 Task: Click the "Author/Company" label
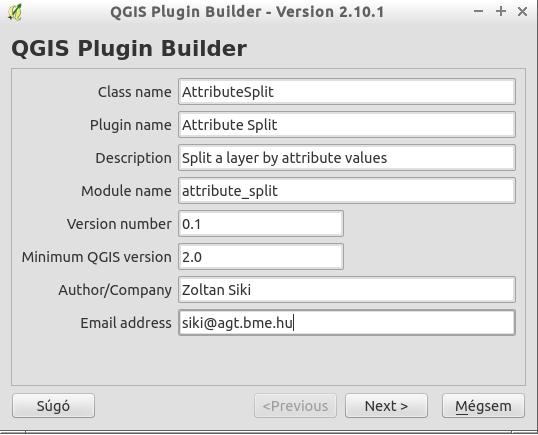(115, 290)
